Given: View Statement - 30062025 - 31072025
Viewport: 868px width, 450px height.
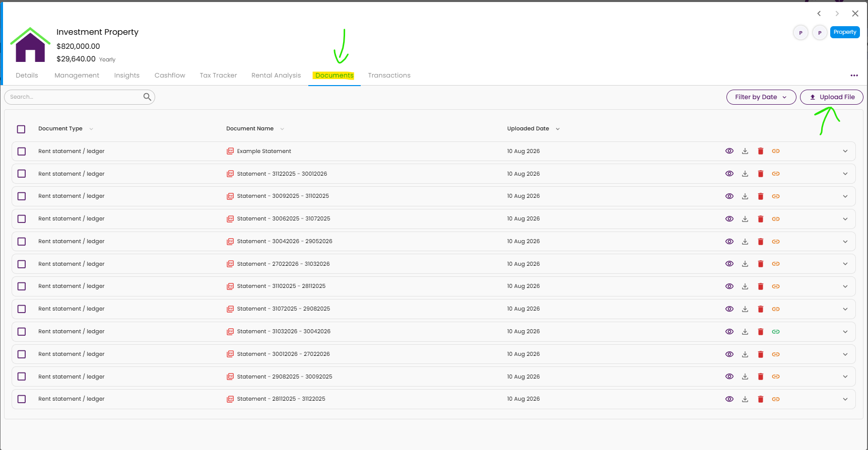Looking at the screenshot, I should [x=729, y=219].
